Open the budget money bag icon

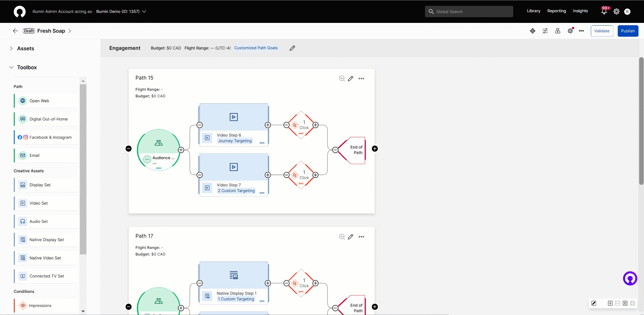558,31
